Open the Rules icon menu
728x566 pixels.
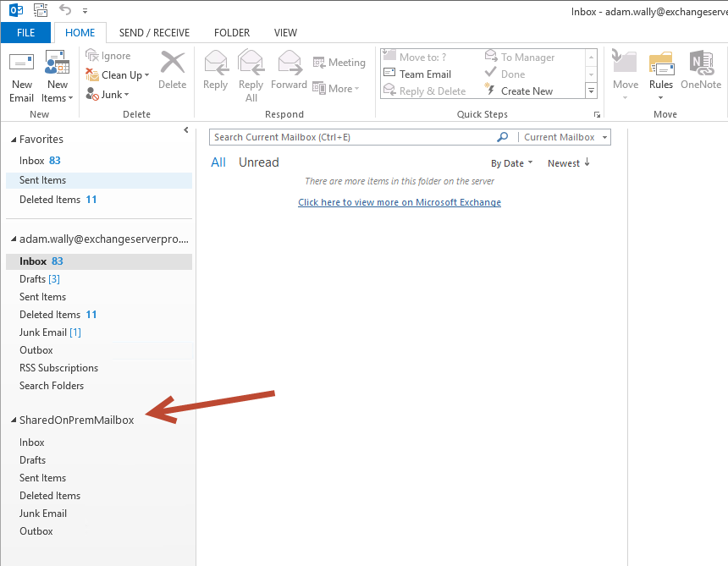[x=661, y=63]
